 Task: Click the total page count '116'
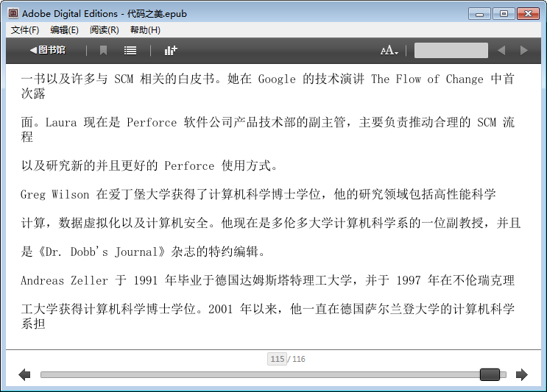point(299,359)
